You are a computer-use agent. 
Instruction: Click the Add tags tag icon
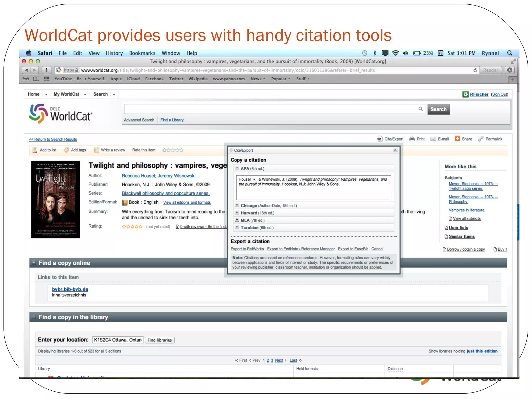click(x=66, y=150)
